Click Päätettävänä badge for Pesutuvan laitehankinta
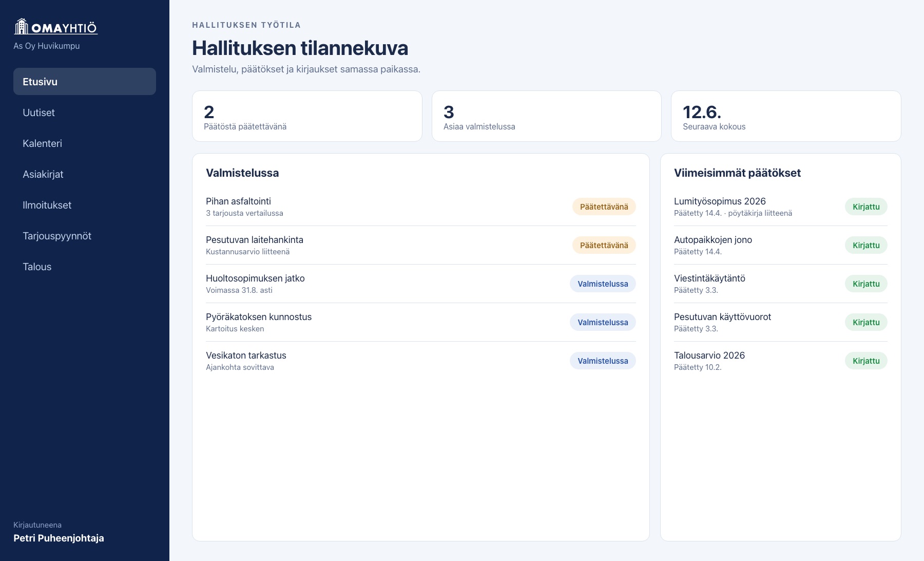 click(604, 245)
